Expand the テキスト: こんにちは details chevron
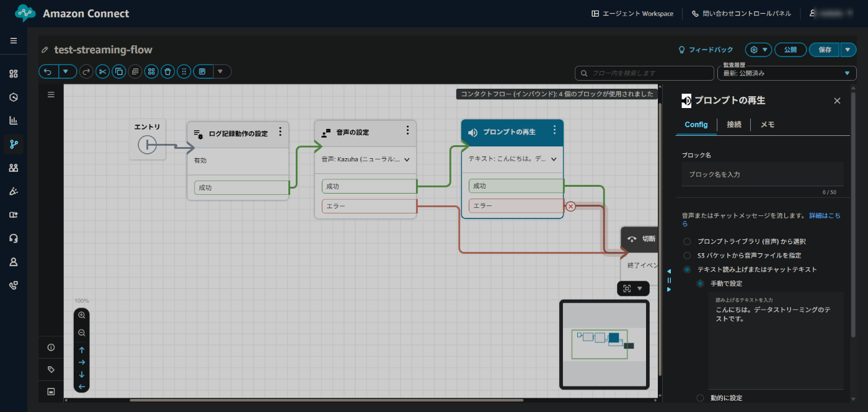Screen dimensions: 868x412 point(554,159)
